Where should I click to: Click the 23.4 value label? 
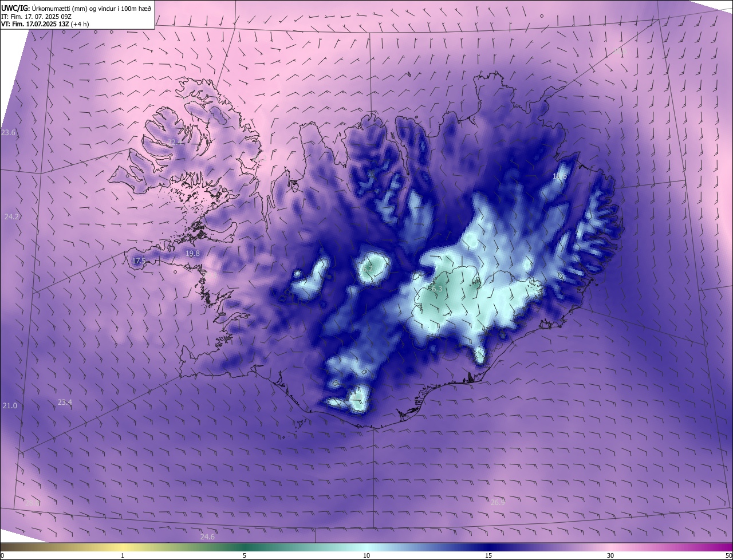coord(65,403)
